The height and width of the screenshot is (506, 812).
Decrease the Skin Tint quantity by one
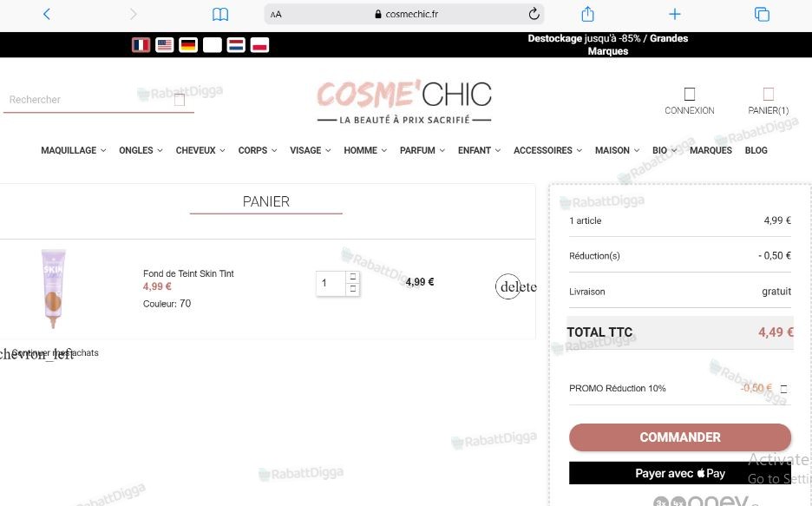pos(353,289)
